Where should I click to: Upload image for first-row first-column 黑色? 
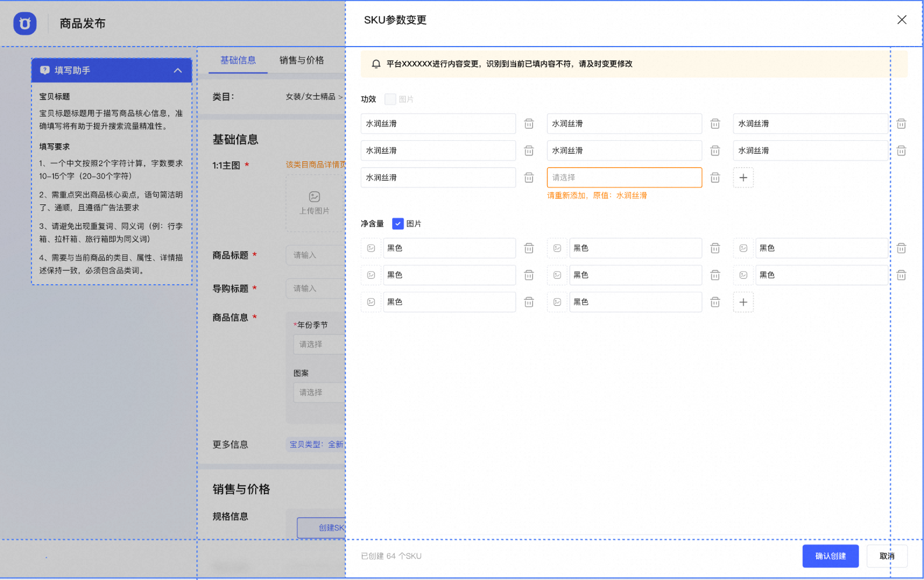pyautogui.click(x=371, y=248)
